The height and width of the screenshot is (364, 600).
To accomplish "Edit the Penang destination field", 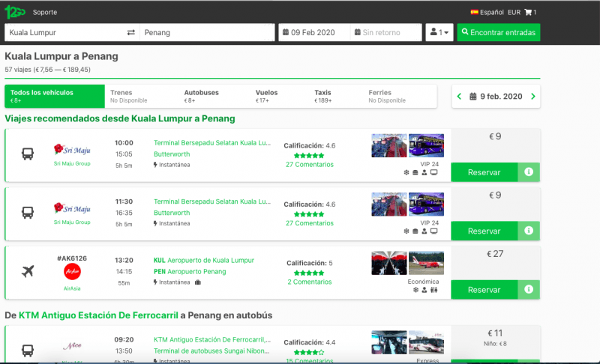I will click(207, 32).
